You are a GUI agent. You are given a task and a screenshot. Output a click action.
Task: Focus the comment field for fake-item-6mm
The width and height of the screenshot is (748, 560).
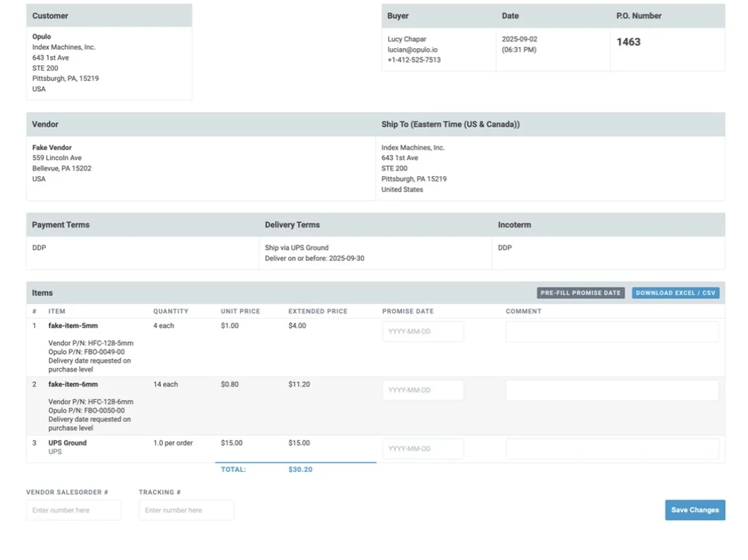coord(612,390)
